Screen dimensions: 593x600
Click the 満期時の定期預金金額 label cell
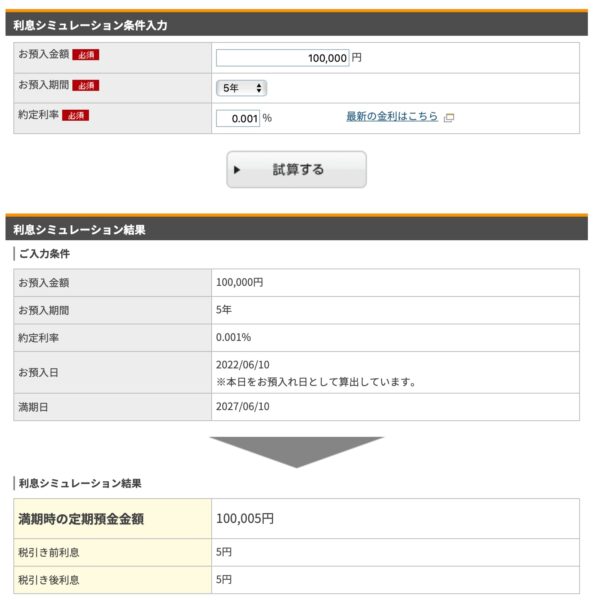112,519
